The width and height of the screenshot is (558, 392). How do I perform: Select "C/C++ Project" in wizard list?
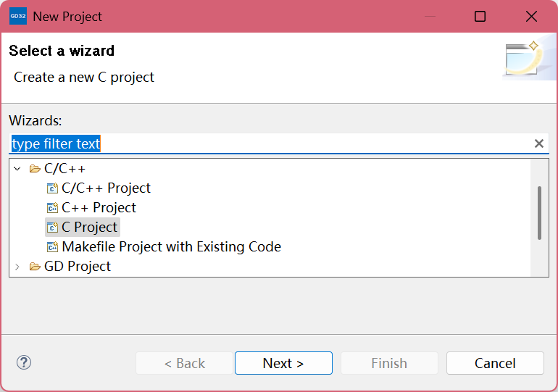tap(106, 188)
